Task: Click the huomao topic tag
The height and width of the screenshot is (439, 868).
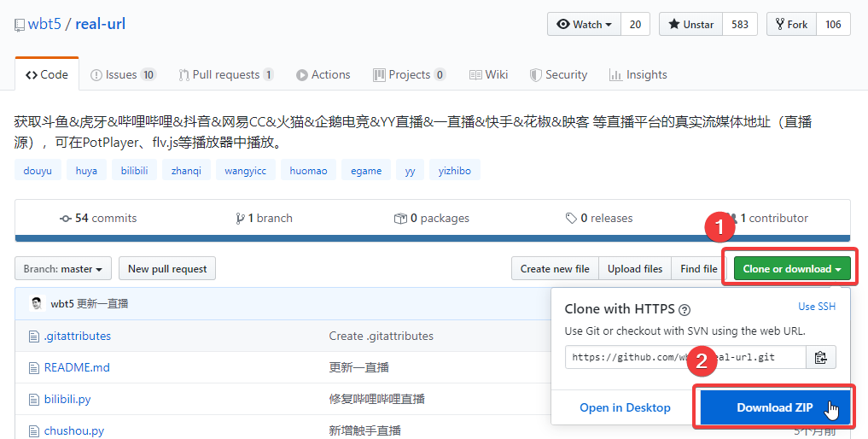Action: pos(308,170)
